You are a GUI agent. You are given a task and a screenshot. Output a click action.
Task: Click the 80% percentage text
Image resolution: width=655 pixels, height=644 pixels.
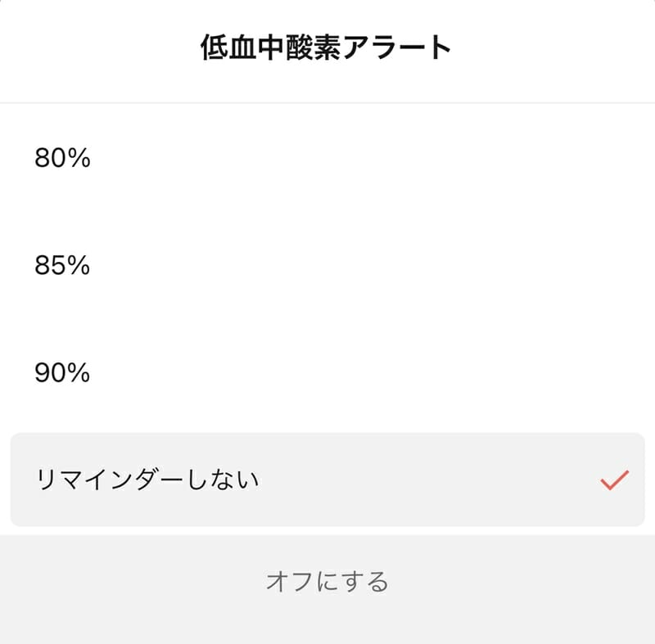pyautogui.click(x=62, y=159)
